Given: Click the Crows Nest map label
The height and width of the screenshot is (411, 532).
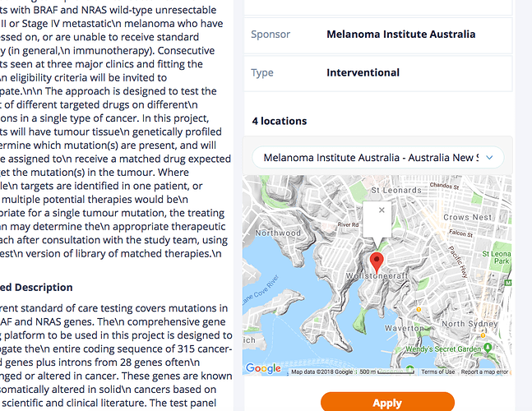Looking at the screenshot, I should 467,217.
